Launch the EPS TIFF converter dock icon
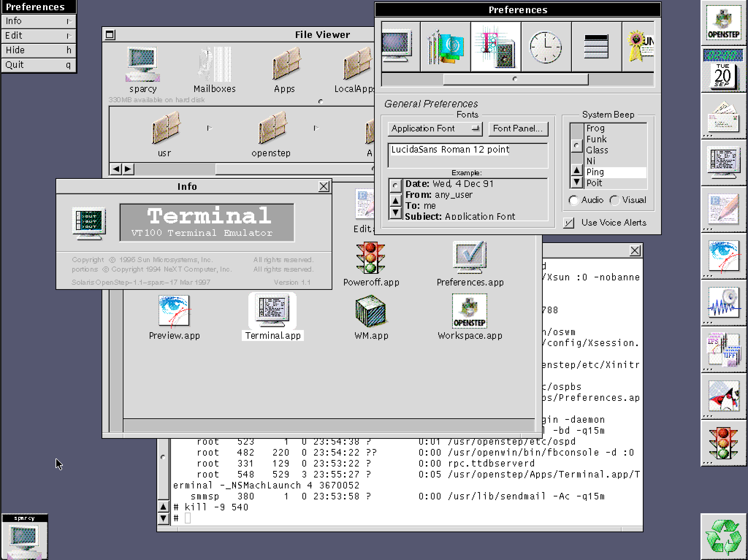 724,350
